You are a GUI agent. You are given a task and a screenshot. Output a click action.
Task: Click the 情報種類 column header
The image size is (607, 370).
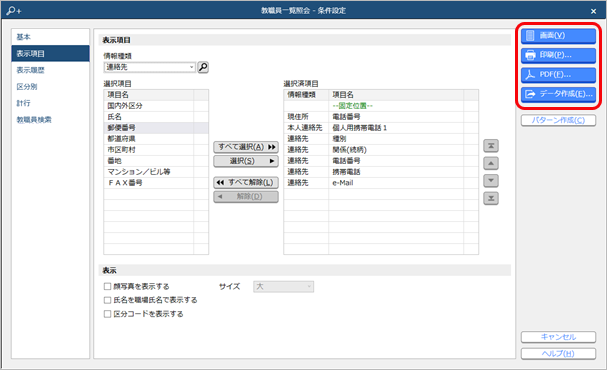point(306,95)
